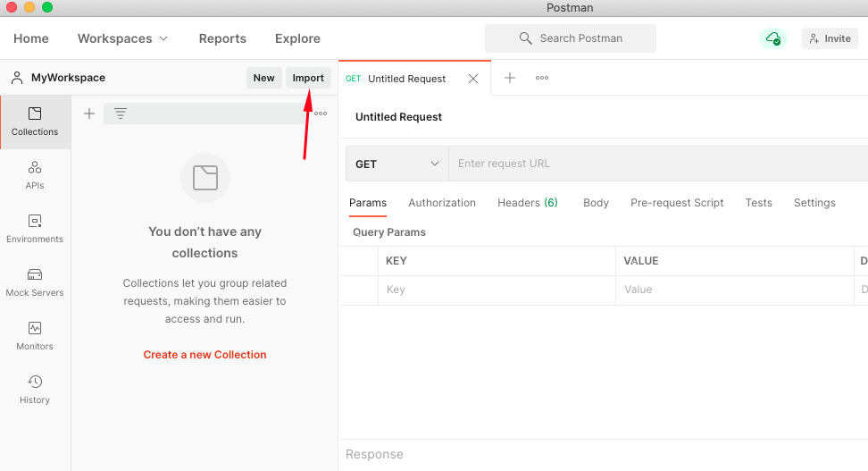Click the plus icon to create collection
The width and height of the screenshot is (868, 471).
(x=89, y=114)
